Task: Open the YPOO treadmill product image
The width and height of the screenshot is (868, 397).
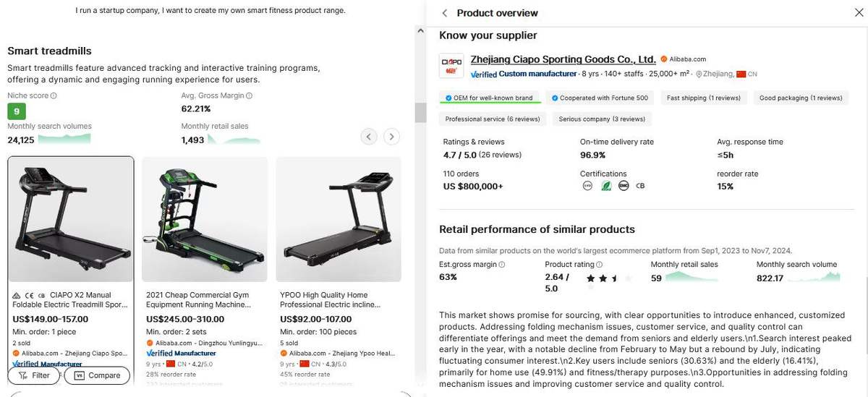Action: point(339,219)
